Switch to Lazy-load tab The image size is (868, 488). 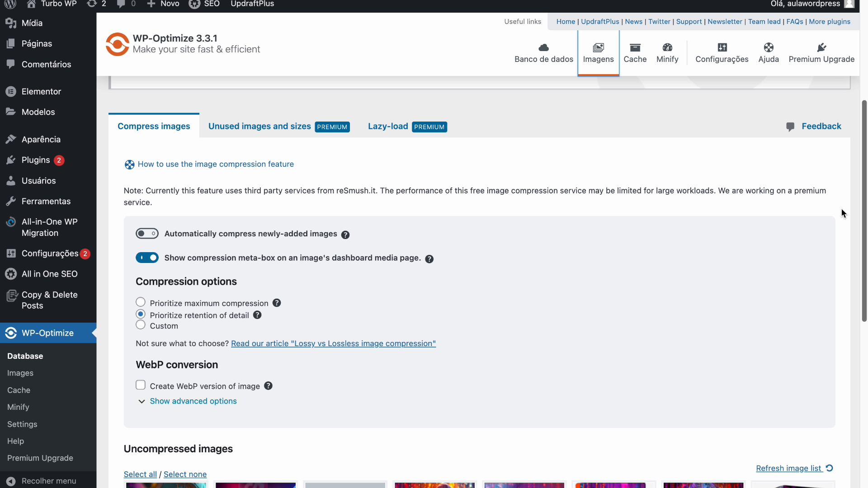[x=387, y=127]
